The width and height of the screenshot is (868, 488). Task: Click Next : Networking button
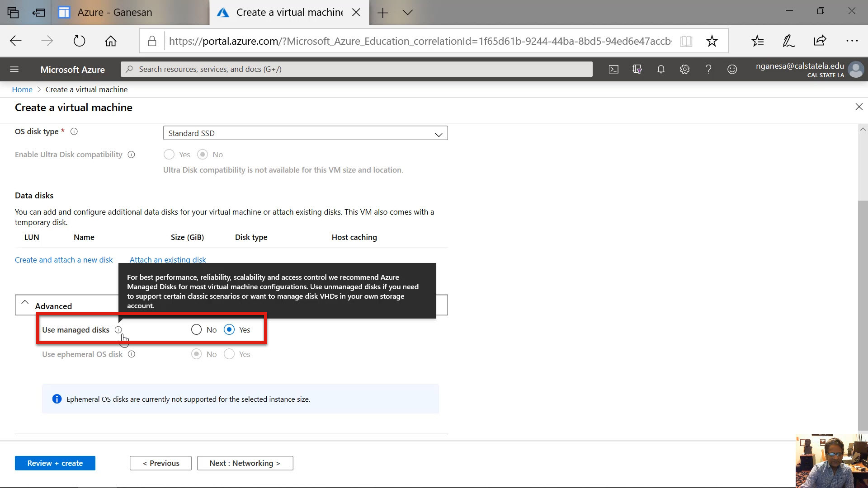(245, 463)
